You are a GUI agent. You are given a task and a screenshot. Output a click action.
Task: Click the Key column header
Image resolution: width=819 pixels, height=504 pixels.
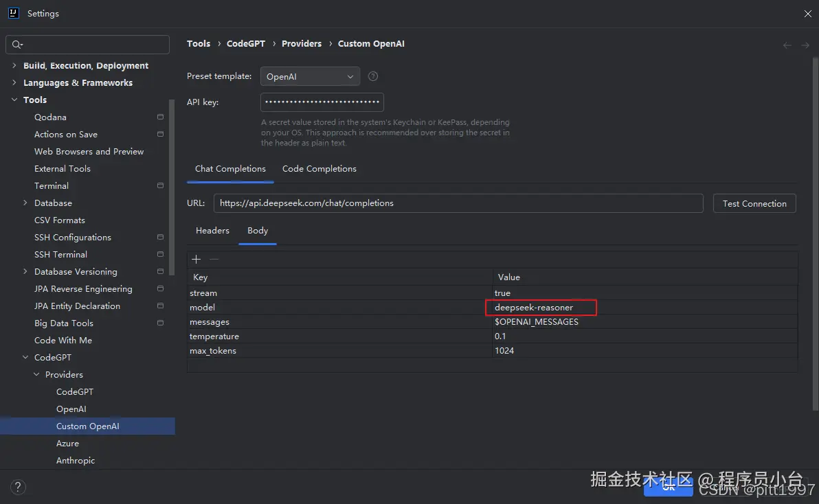click(x=340, y=277)
